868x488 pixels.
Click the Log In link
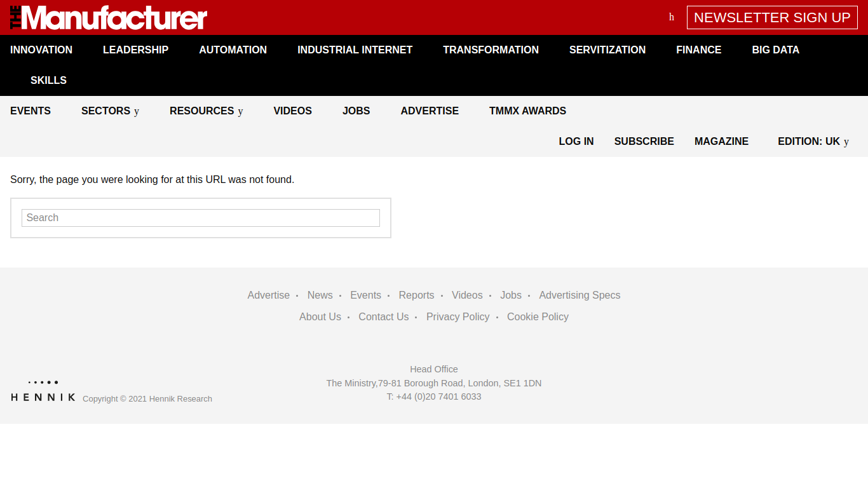pos(576,141)
